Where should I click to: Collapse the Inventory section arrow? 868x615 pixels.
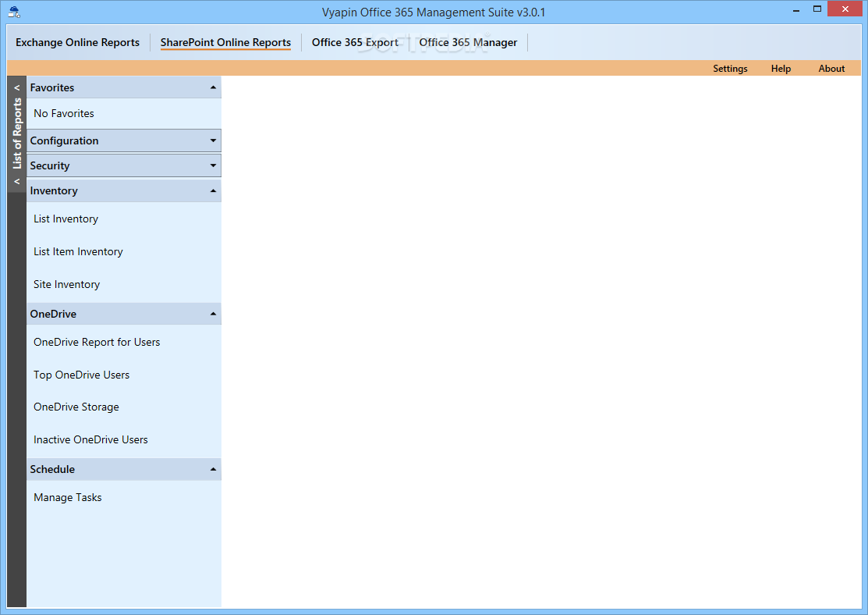click(213, 190)
